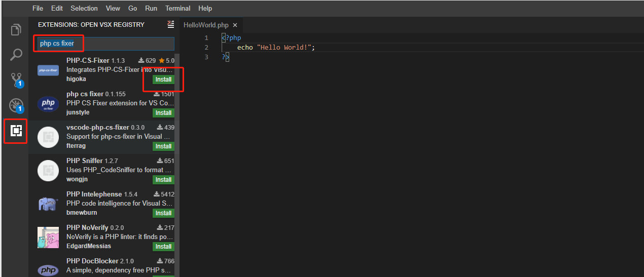The image size is (644, 277).
Task: Install PHP Sniffer by wongjn
Action: point(163,180)
